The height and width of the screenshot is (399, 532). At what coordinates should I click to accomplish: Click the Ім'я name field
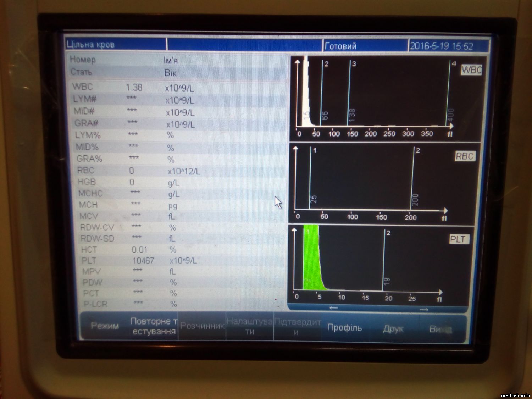tap(171, 60)
